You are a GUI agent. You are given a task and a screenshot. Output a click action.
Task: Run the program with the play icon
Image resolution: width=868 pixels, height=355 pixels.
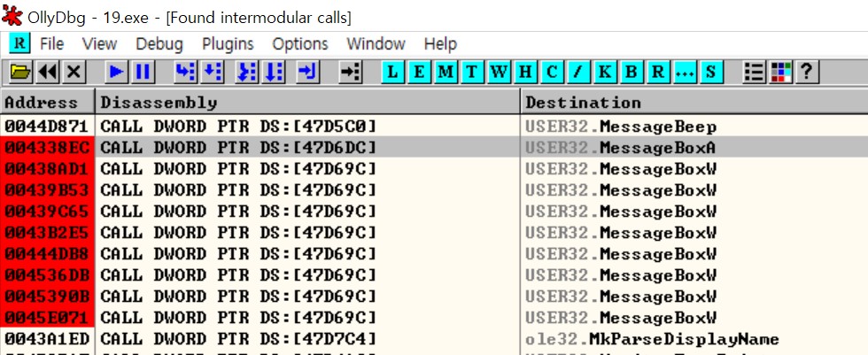pyautogui.click(x=116, y=73)
